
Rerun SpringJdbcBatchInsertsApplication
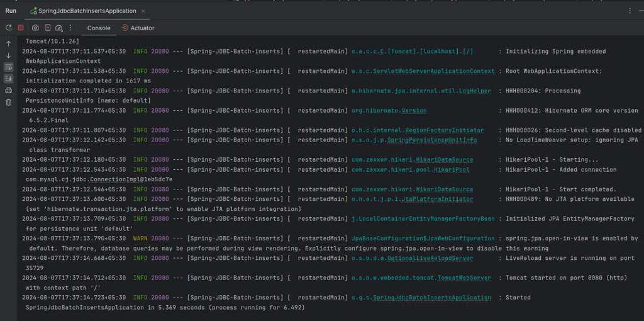[x=8, y=28]
